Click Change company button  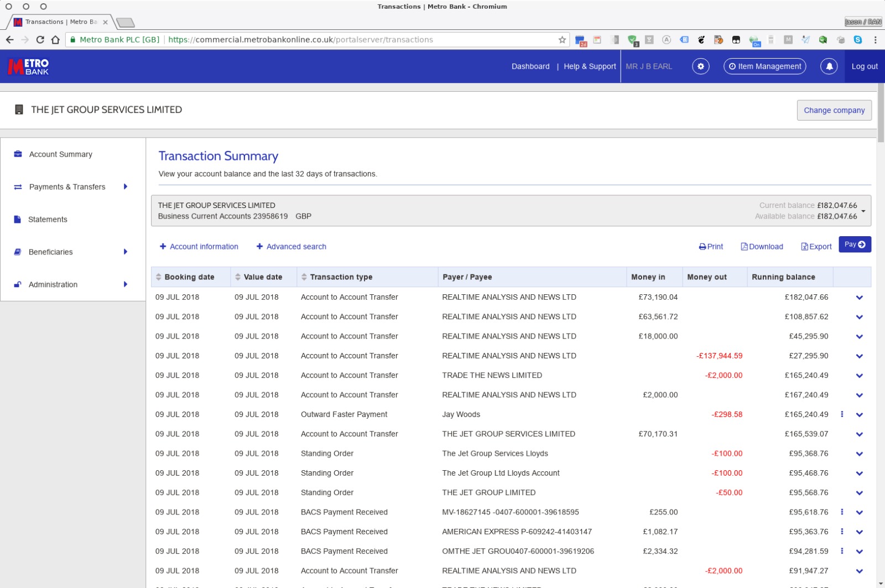coord(834,110)
